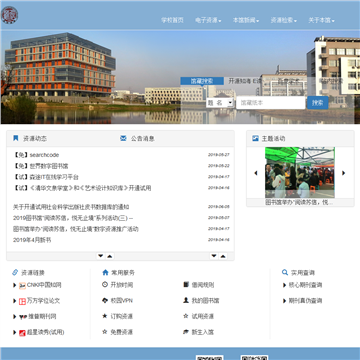Show previous announcements with right up arrow
Image resolution: width=360 pixels, height=360 pixels.
coord(223,256)
